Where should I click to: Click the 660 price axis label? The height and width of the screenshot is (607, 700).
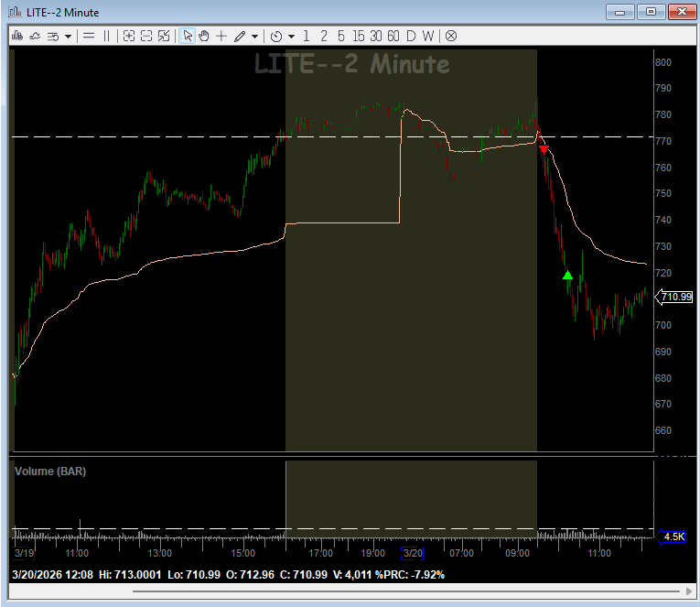pyautogui.click(x=663, y=430)
